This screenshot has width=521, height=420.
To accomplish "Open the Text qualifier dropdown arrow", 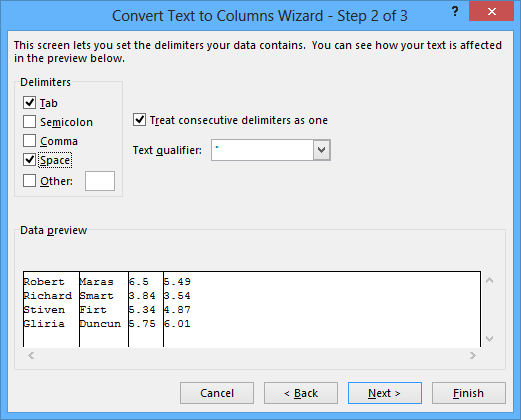I will [321, 150].
